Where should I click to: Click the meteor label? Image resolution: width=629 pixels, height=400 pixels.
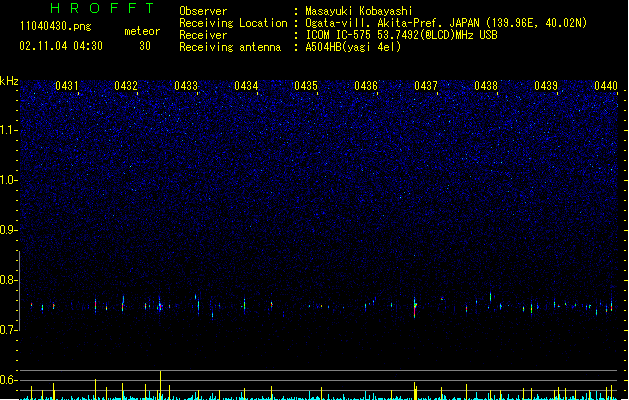pyautogui.click(x=142, y=31)
